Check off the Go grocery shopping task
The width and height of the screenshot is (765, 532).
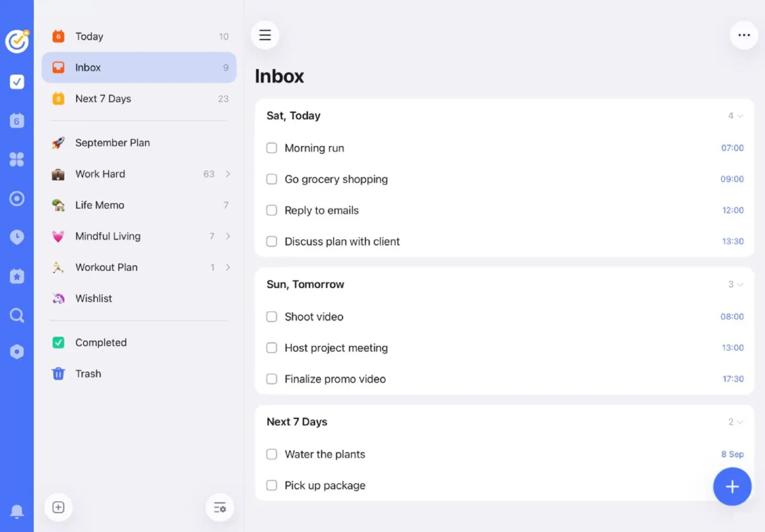(271, 179)
